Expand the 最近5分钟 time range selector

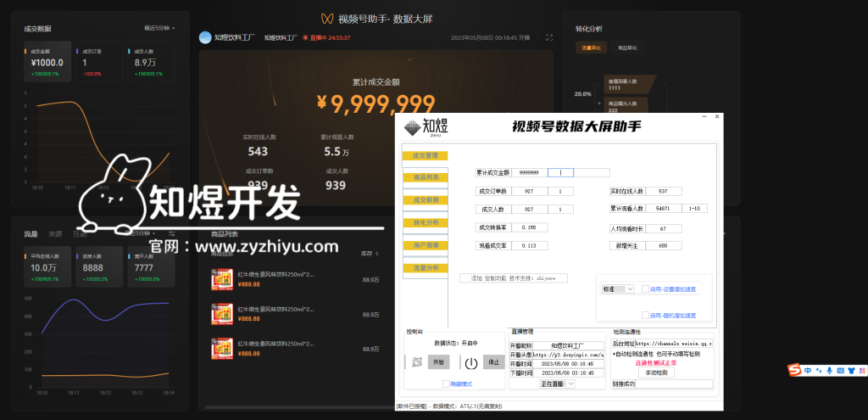point(159,28)
